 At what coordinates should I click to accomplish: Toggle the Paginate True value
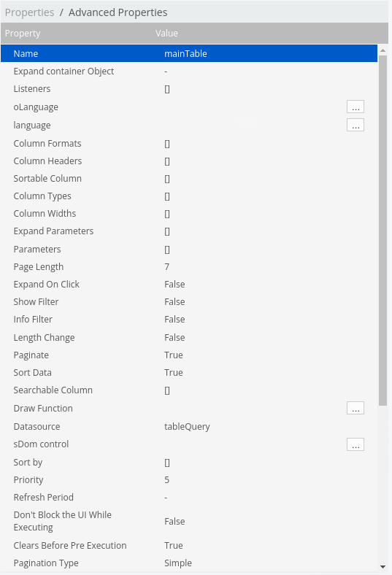174,355
